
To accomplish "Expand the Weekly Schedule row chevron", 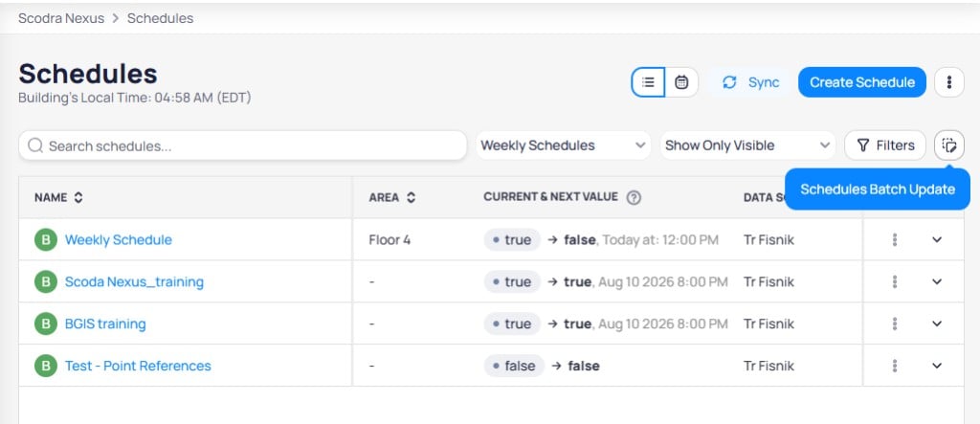I will [x=937, y=239].
